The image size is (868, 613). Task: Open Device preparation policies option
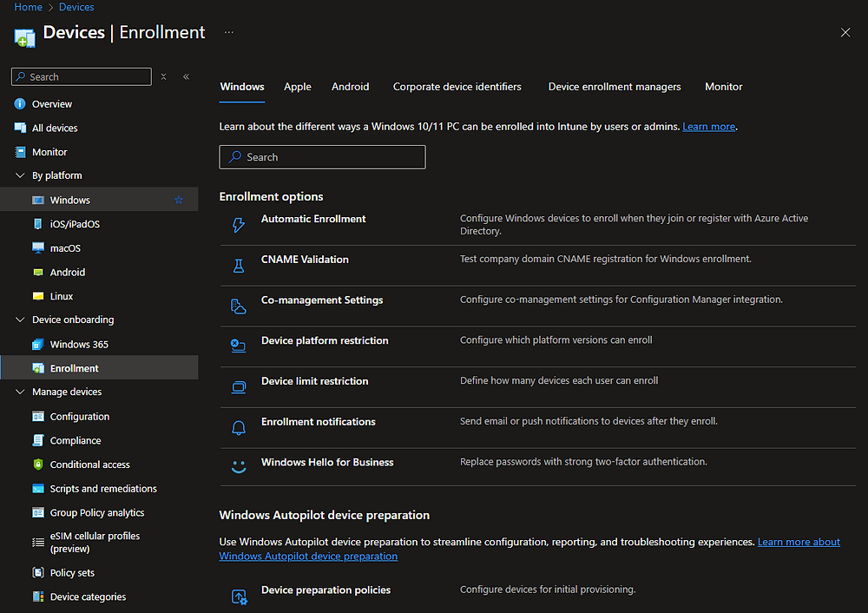coord(326,590)
